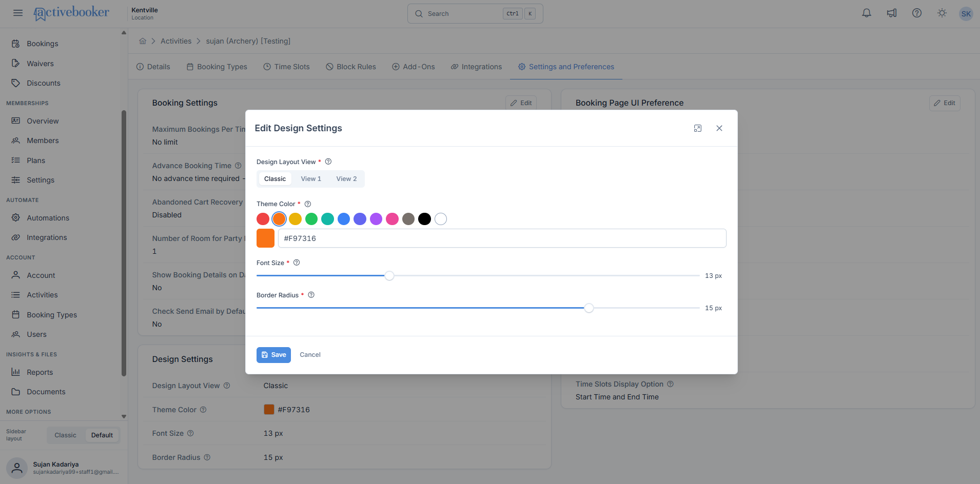
Task: Show Border Radius help tooltip in dialog
Action: click(x=311, y=295)
